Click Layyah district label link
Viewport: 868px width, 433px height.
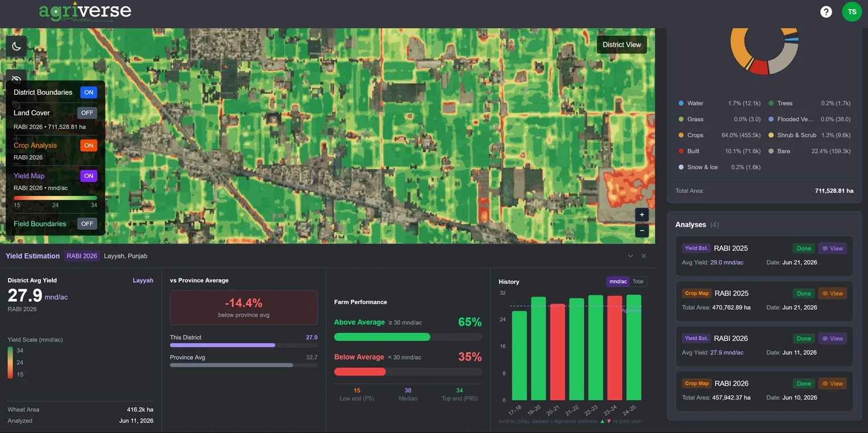143,280
